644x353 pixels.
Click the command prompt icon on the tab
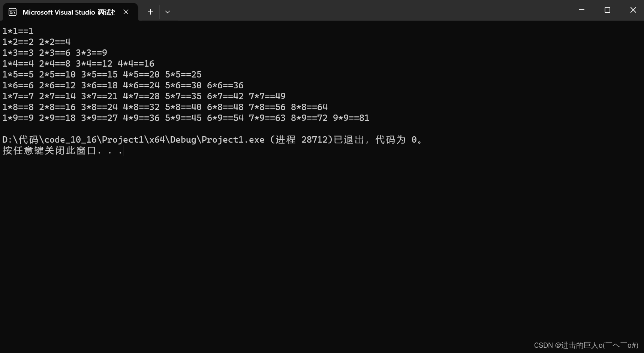12,12
